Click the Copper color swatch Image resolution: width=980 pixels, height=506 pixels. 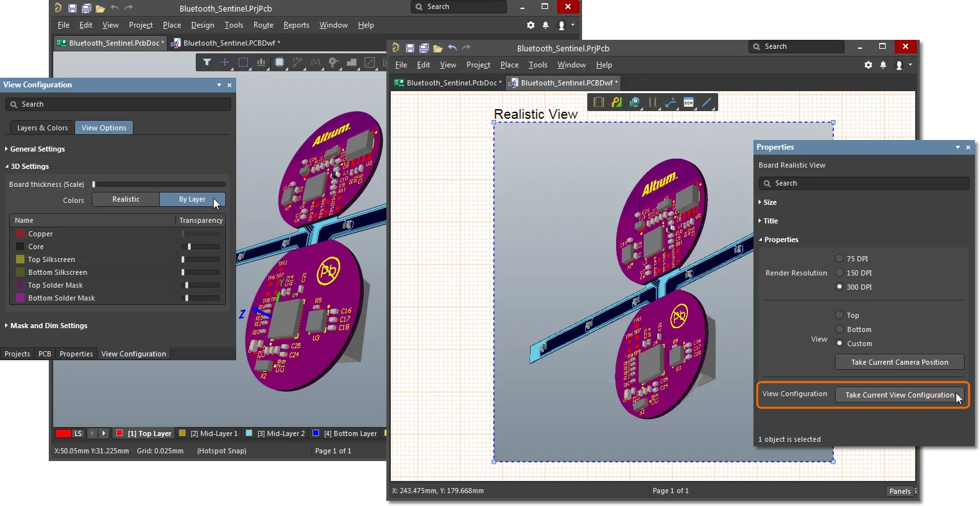[20, 234]
